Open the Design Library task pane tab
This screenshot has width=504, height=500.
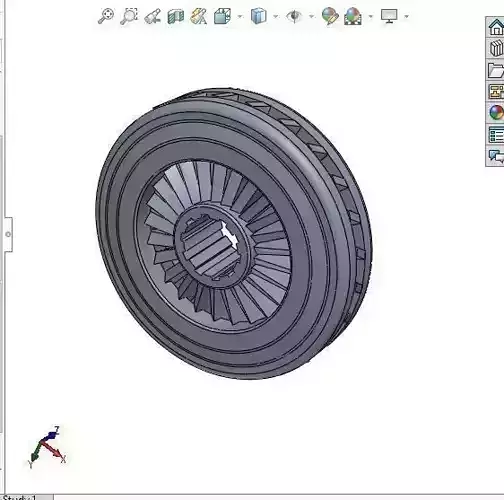496,48
